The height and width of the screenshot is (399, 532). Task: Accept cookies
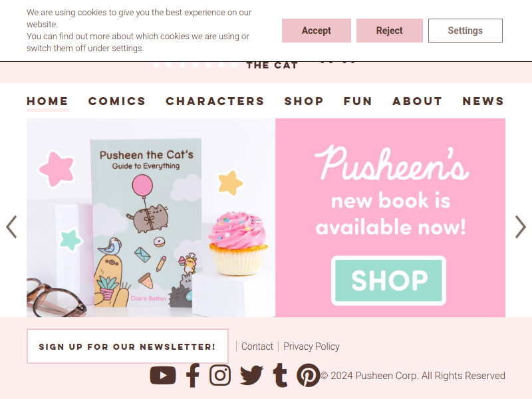[317, 31]
